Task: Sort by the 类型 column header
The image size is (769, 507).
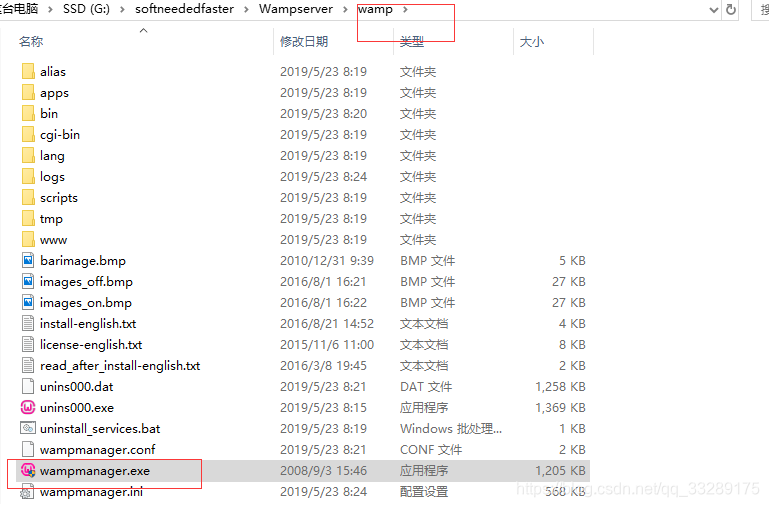Action: tap(412, 42)
